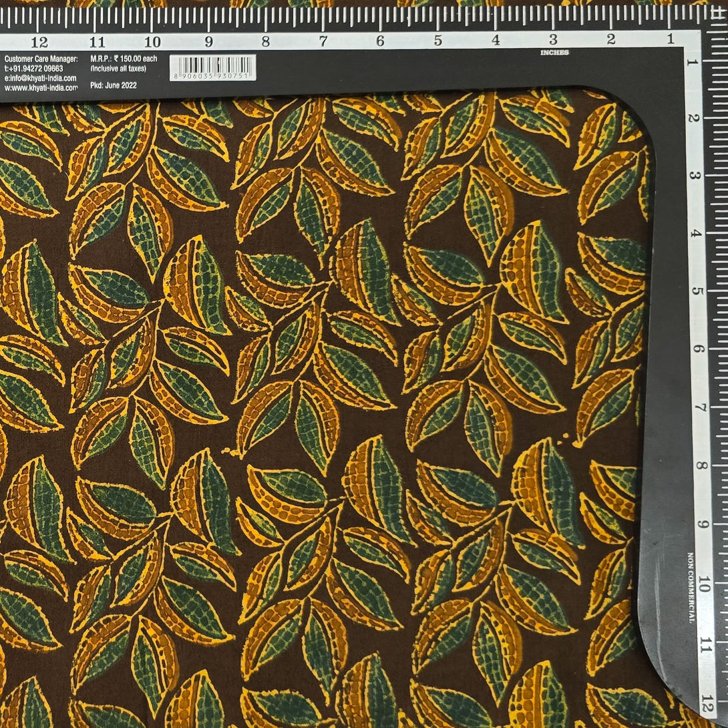Click number 8 on the vertical ruler
This screenshot has height=728, width=728.
(x=699, y=465)
